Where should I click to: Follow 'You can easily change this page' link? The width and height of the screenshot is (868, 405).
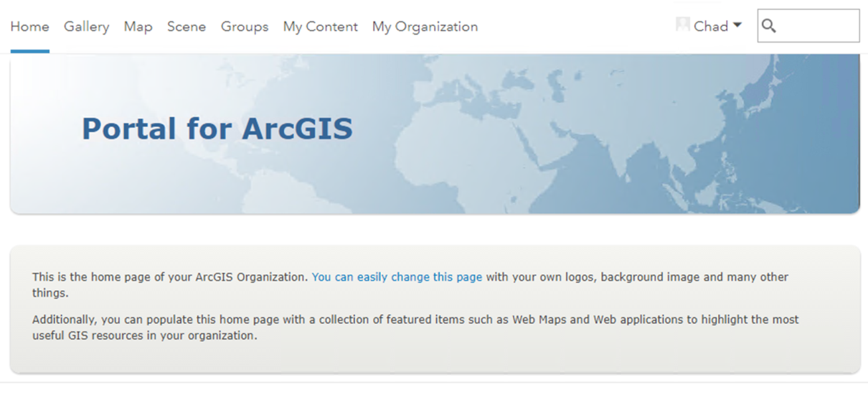click(397, 277)
